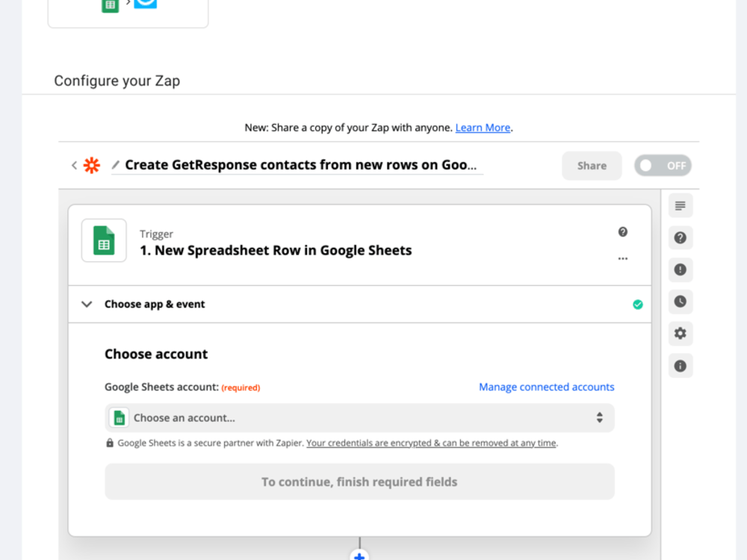Screen dimensions: 747x560
Task: Click the back chevron beside the Zapier logo
Action: pyautogui.click(x=74, y=165)
